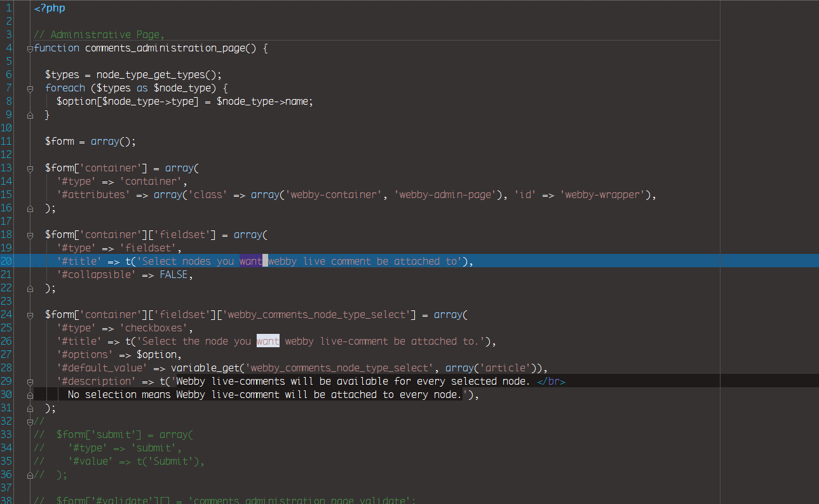Click 'webby live comment be attached to' on line 20
The height and width of the screenshot is (504, 819).
(x=363, y=262)
